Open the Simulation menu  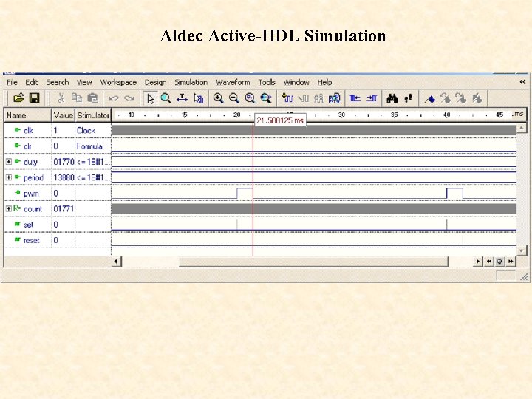coord(191,82)
